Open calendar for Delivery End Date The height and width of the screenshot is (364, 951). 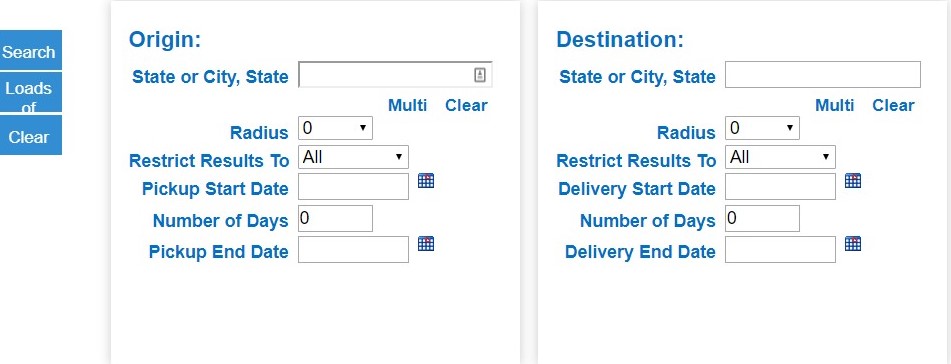point(853,243)
